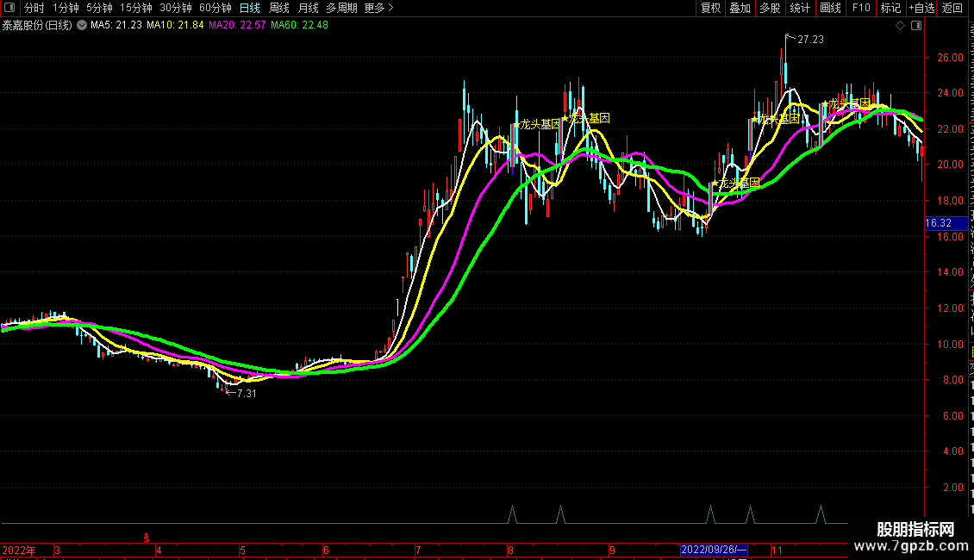Click the 复权 button
The height and width of the screenshot is (560, 974).
coord(710,8)
